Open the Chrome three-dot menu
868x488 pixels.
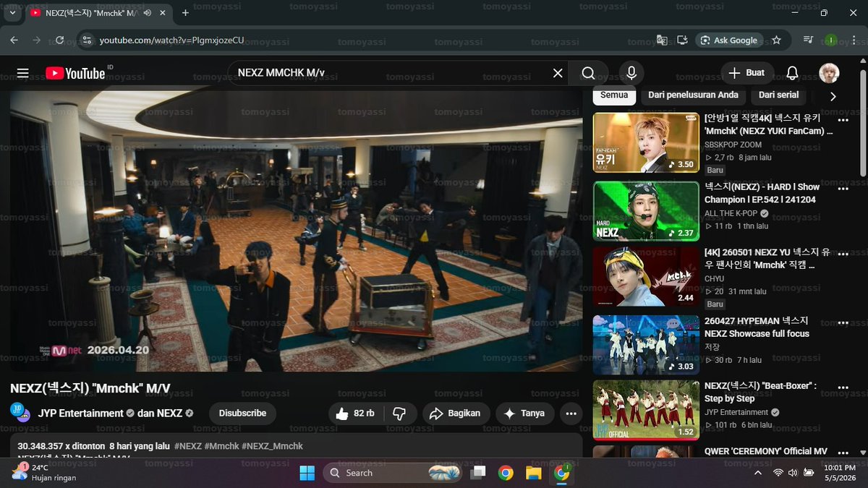point(853,40)
